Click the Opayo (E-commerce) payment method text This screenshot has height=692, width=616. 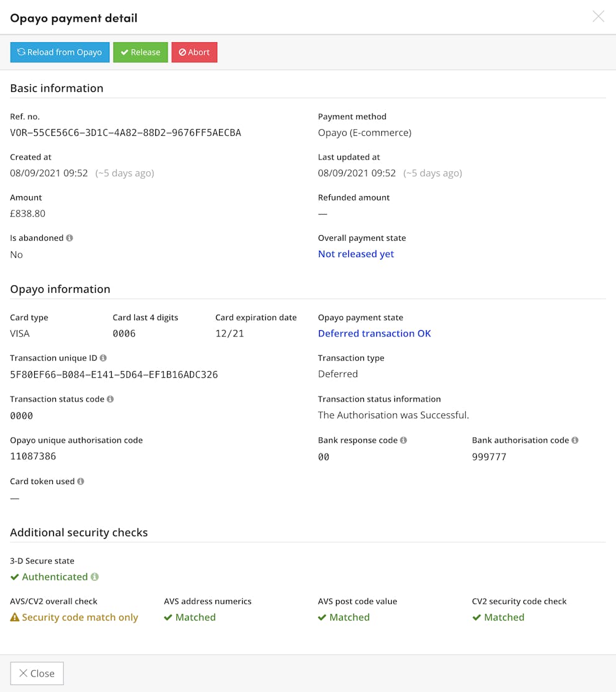(x=365, y=133)
